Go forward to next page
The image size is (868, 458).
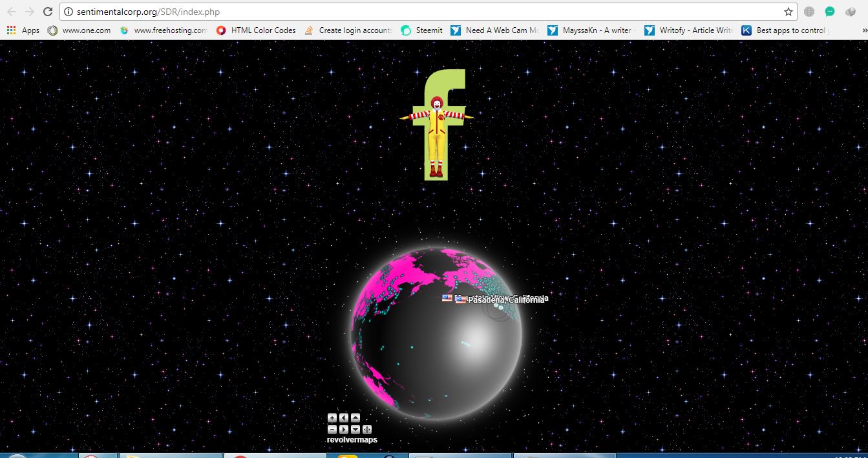[30, 12]
